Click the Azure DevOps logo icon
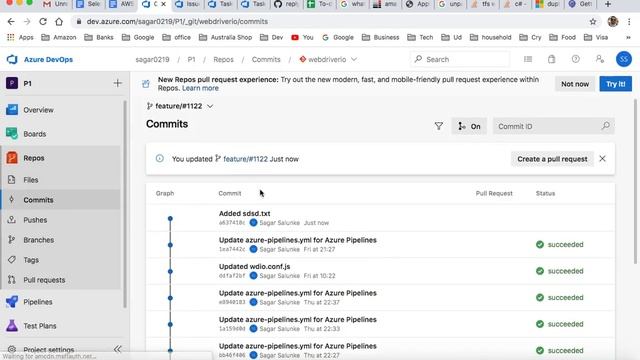640x360 pixels. [12, 60]
